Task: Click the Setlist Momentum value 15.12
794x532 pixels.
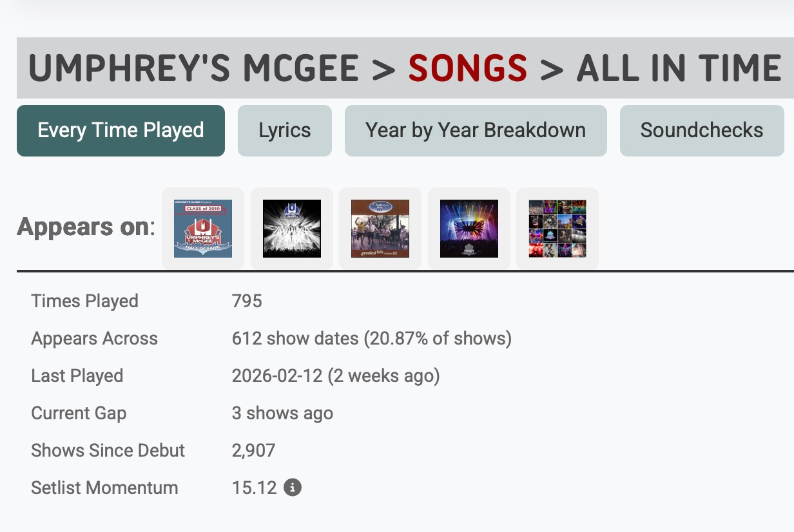Action: pos(254,488)
